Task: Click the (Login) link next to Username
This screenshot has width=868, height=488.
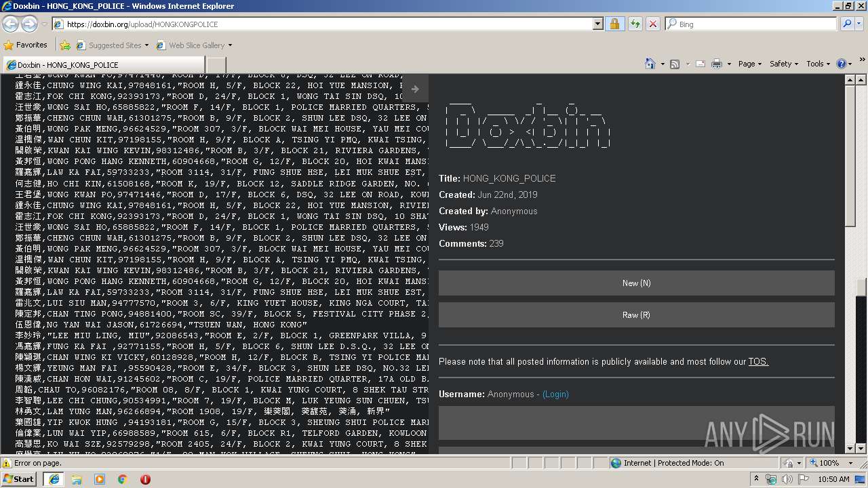Action: (555, 394)
